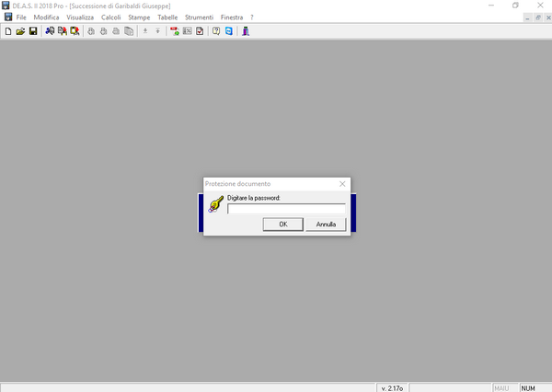Screen dimensions: 552x392
Task: Save using the floppy disk icon
Action: click(x=33, y=31)
